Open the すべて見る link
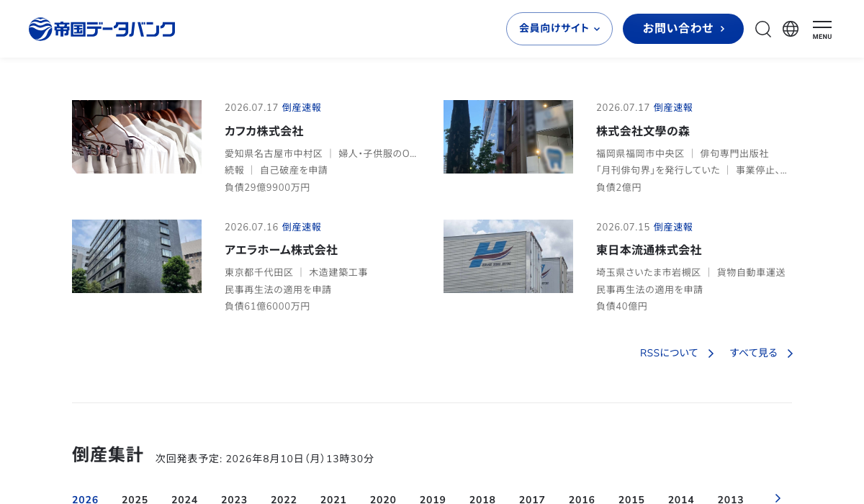 pyautogui.click(x=754, y=353)
